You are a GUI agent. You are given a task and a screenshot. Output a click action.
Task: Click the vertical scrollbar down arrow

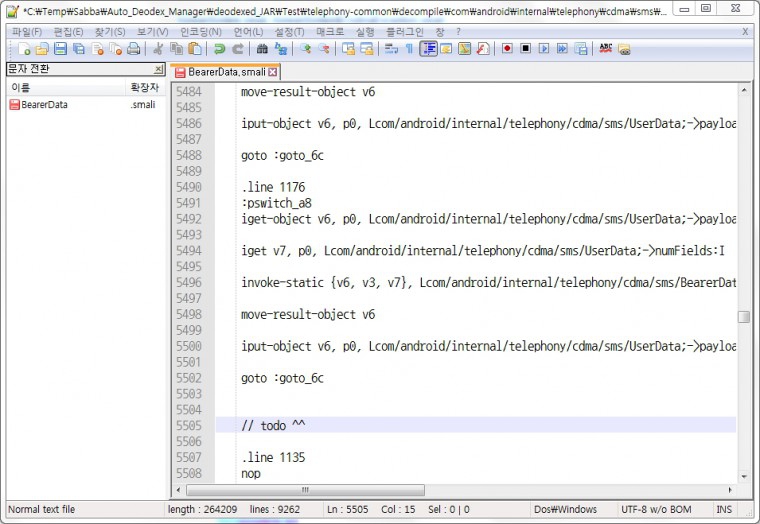[744, 476]
